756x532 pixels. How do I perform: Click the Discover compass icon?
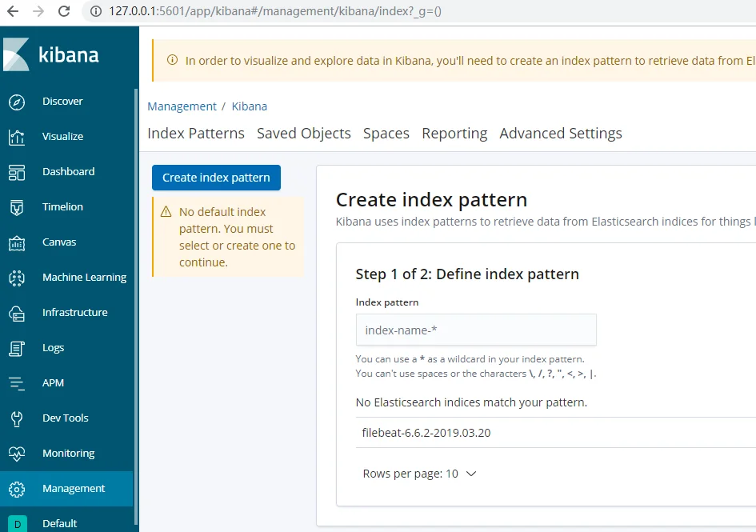point(17,102)
